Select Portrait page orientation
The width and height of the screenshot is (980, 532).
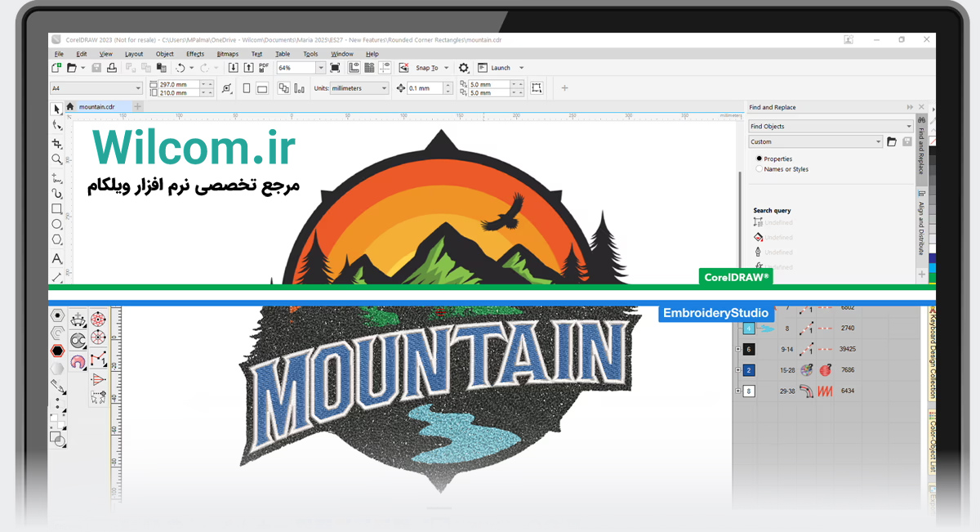tap(247, 88)
